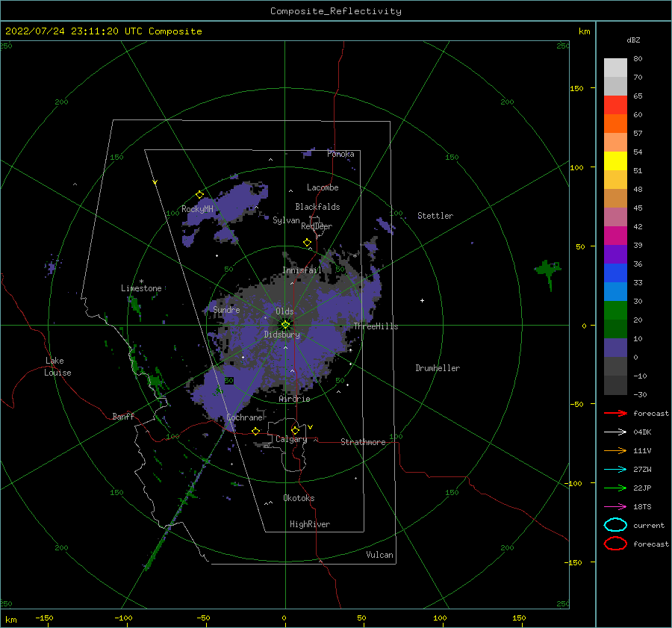672x628 pixels.
Task: Click the Strathmore label
Action: pos(363,442)
